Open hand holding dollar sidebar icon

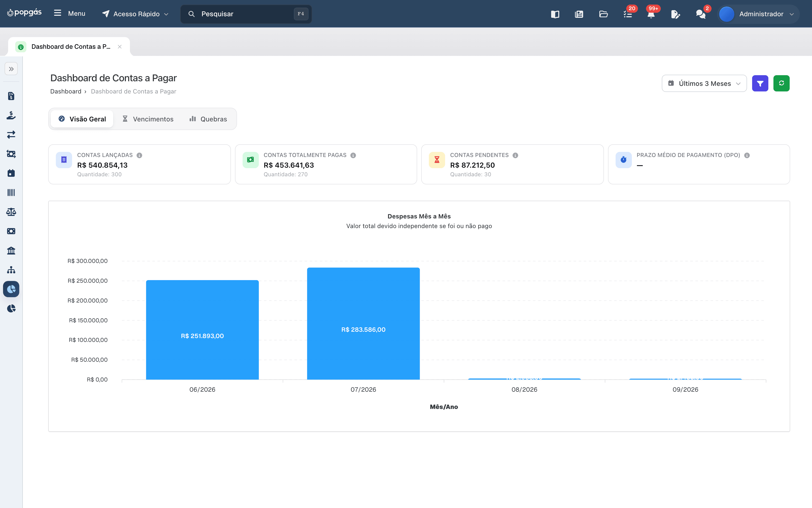point(11,115)
